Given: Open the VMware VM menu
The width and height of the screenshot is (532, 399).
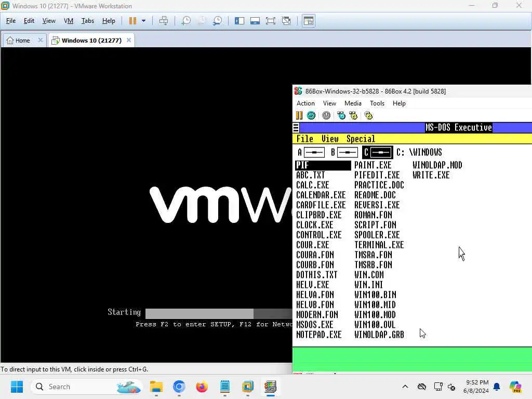Looking at the screenshot, I should (x=69, y=21).
